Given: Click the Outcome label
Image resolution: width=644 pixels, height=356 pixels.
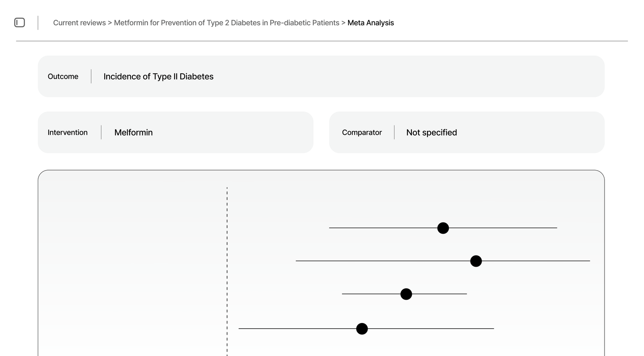Looking at the screenshot, I should pos(63,76).
